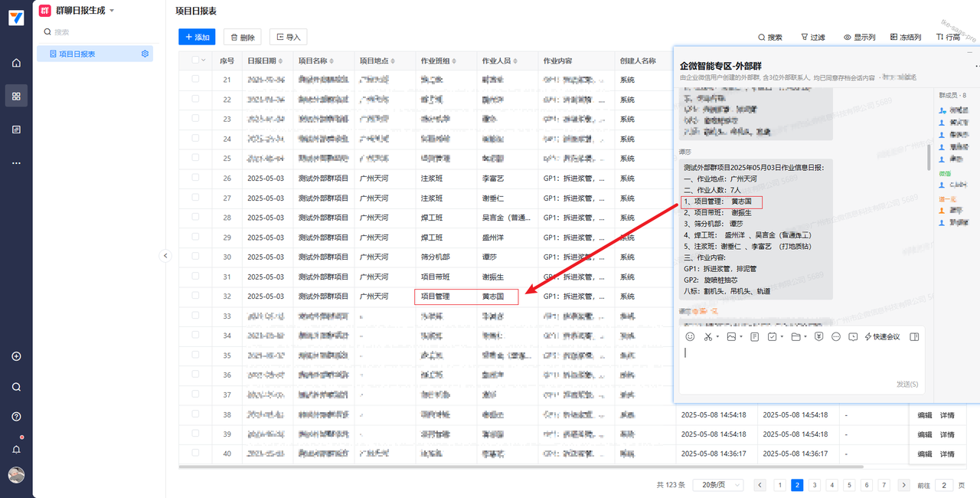Tick the checkbox for row 26

(x=195, y=179)
